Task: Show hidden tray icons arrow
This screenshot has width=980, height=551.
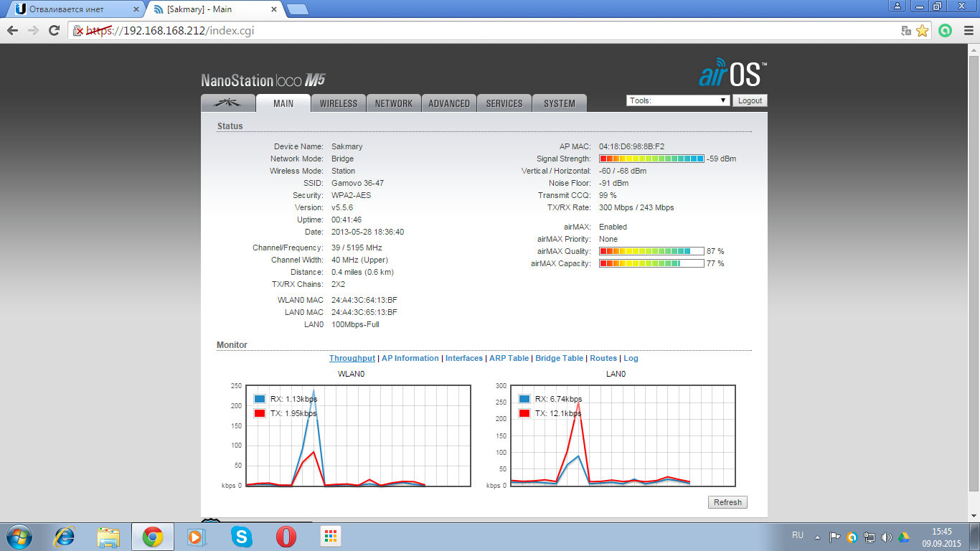Action: (817, 537)
